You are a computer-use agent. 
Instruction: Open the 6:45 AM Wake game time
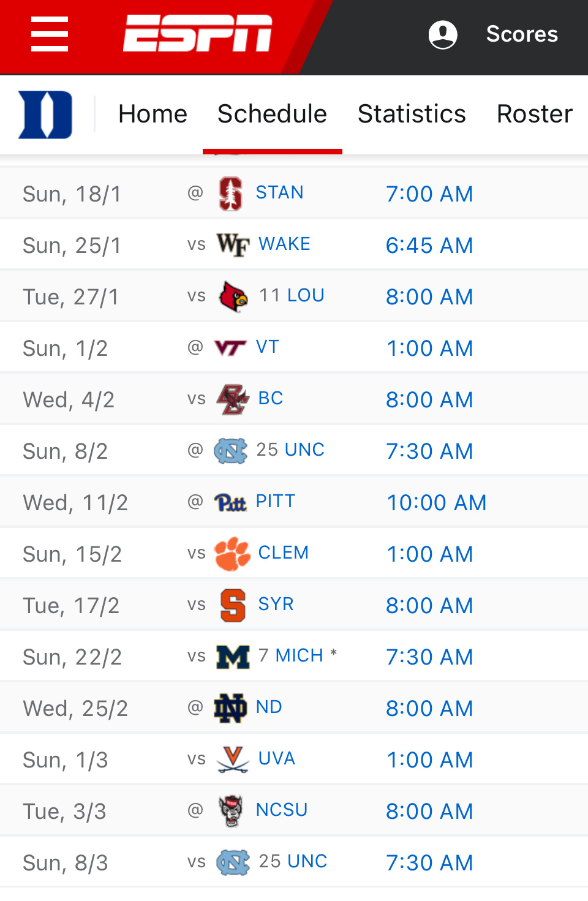[429, 246]
